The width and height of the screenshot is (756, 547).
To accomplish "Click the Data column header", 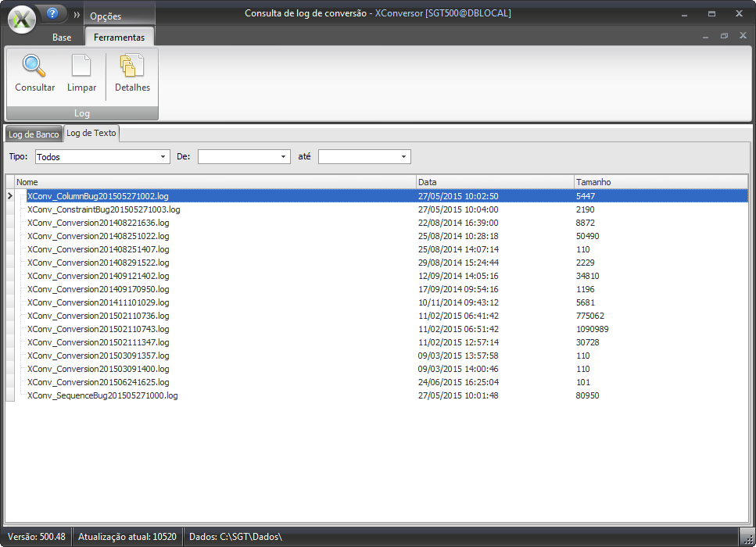I will pyautogui.click(x=494, y=182).
